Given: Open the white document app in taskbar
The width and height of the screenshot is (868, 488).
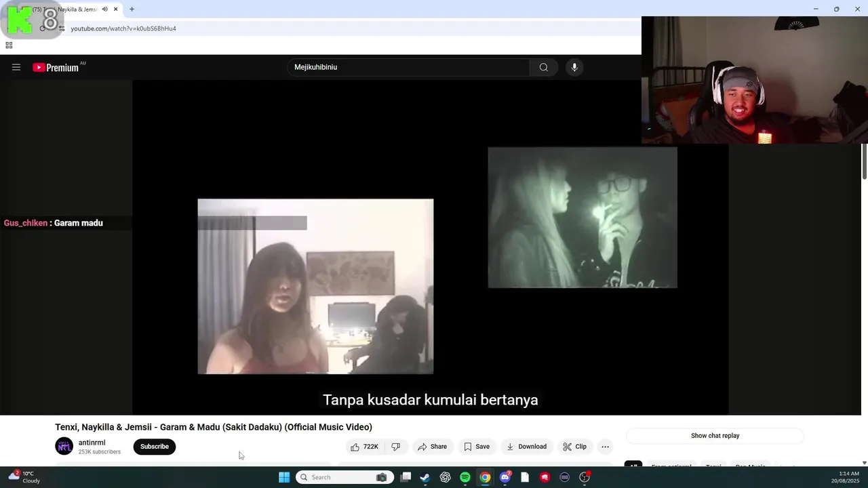Looking at the screenshot, I should pos(525,477).
